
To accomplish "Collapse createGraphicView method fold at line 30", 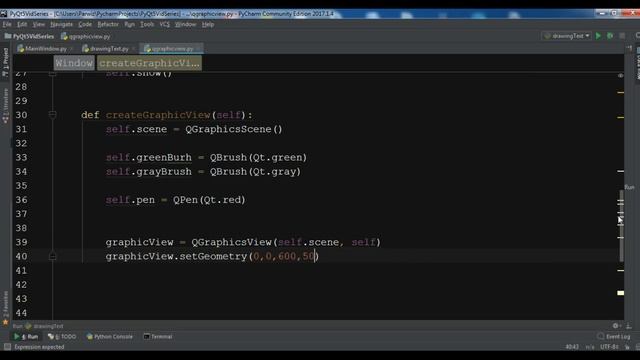I will (x=52, y=115).
